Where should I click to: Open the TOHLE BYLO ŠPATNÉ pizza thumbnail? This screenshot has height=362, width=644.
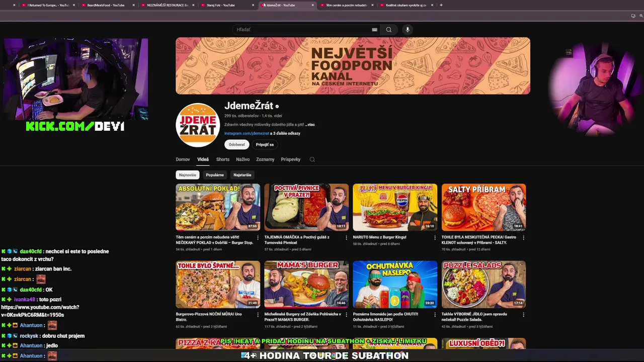pos(218,284)
